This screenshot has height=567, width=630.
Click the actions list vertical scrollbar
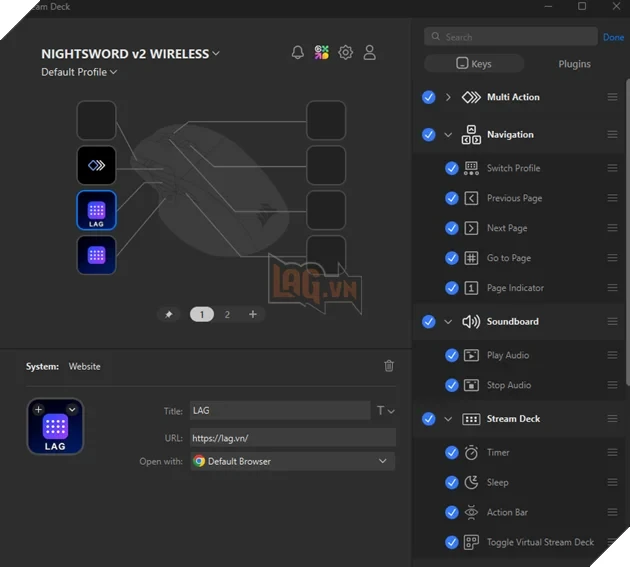pos(628,232)
